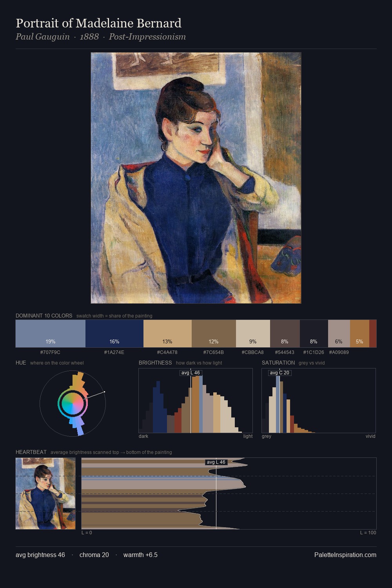Click the 'vivid' saturation axis label
Image resolution: width=392 pixels, height=588 pixels.
[370, 436]
